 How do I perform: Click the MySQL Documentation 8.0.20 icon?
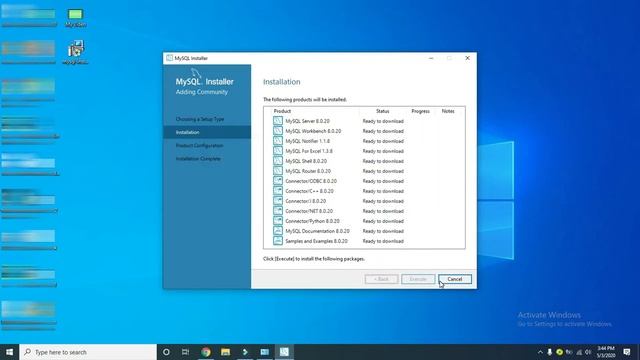pyautogui.click(x=278, y=231)
